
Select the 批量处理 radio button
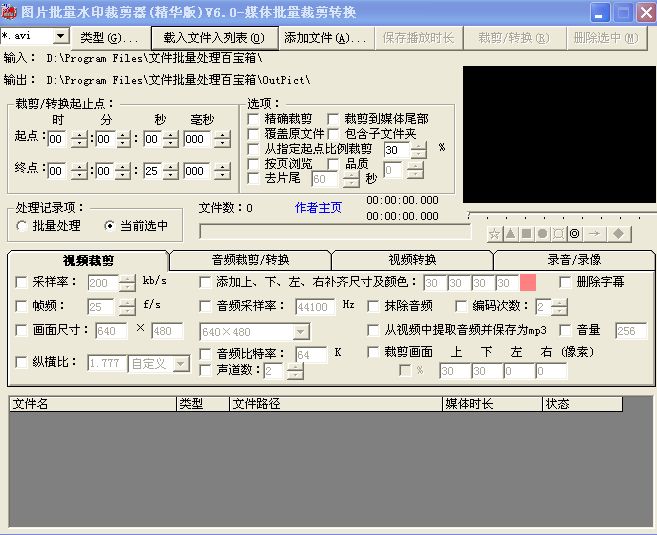point(22,226)
